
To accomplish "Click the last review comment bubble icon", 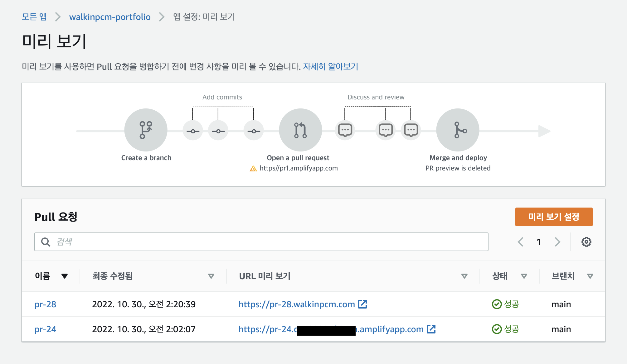I will (411, 130).
